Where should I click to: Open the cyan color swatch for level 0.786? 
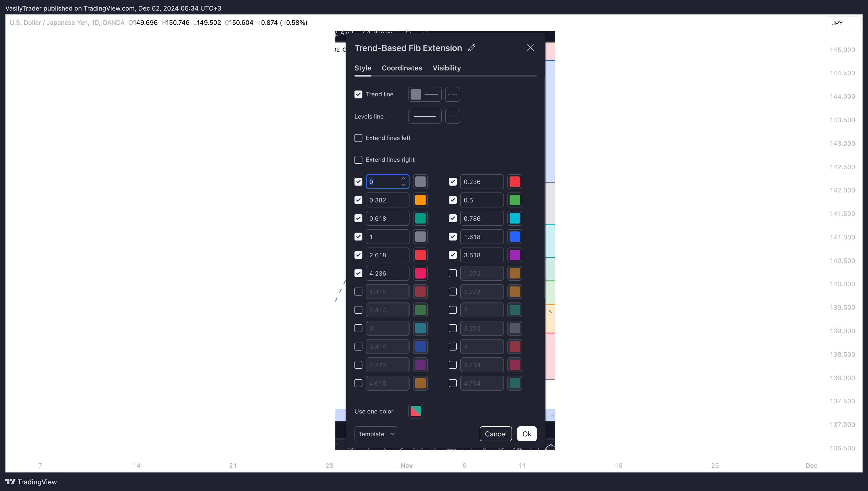click(515, 219)
